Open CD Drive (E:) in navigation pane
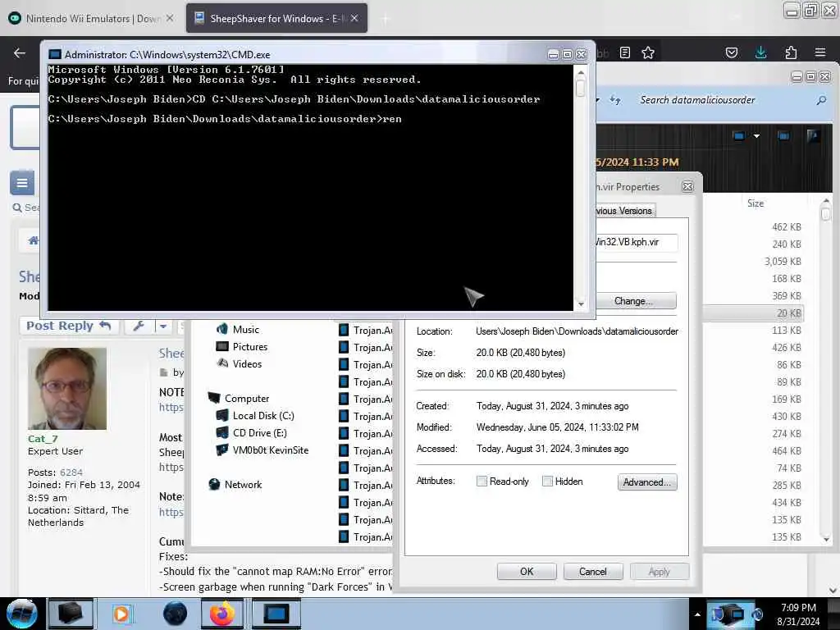This screenshot has height=630, width=840. 259,433
